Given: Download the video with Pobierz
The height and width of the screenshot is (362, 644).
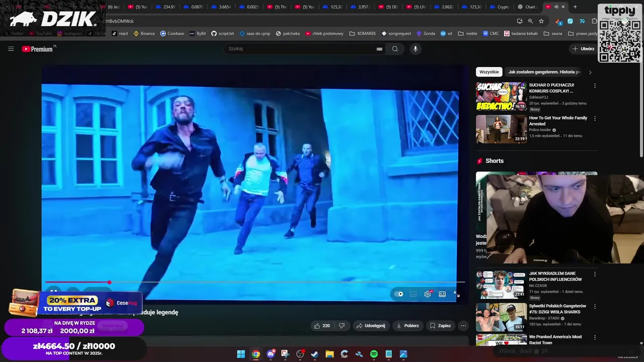Looking at the screenshot, I should (x=408, y=326).
